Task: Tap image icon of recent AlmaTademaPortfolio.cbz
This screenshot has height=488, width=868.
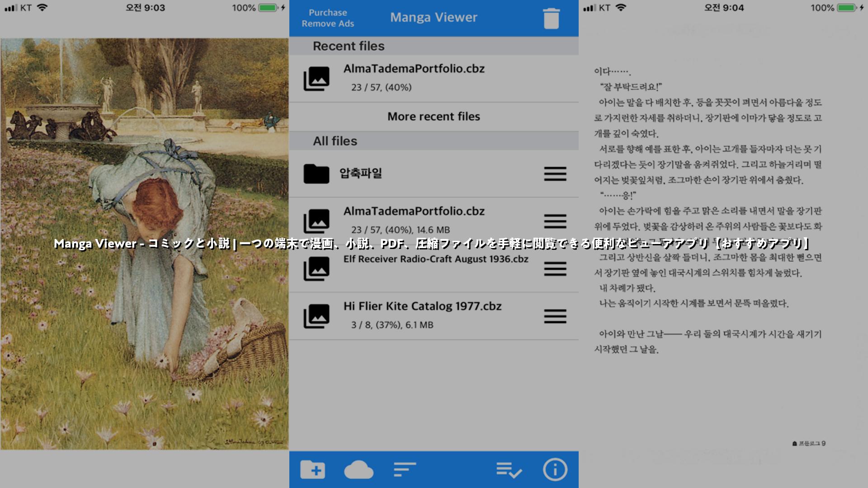Action: pyautogui.click(x=316, y=79)
